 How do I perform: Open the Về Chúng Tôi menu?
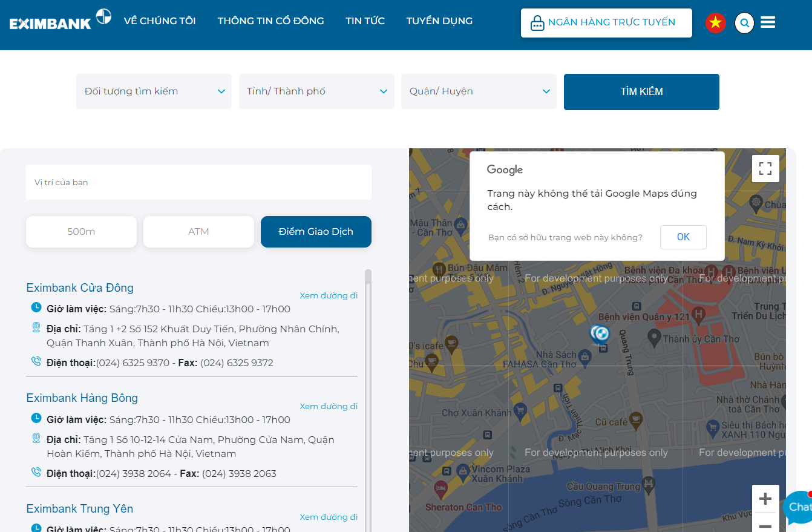[160, 21]
